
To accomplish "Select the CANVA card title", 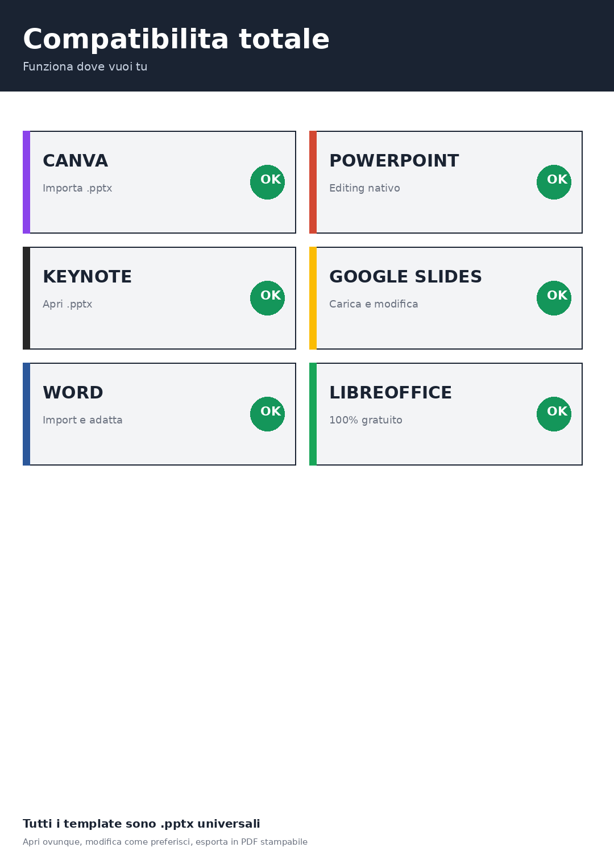I will pyautogui.click(x=75, y=161).
